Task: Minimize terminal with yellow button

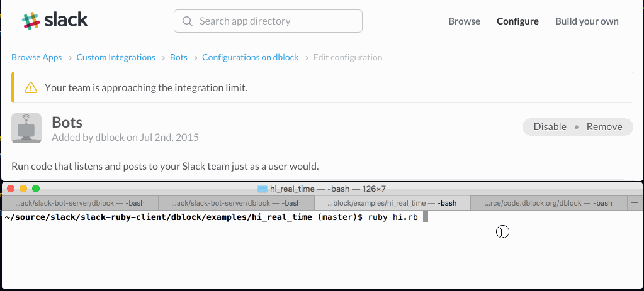Action: 23,189
